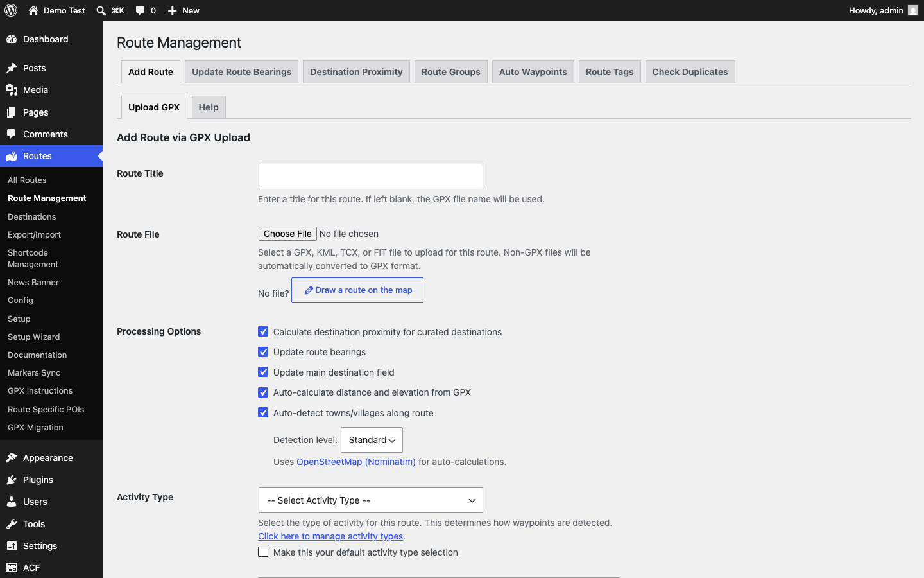The image size is (924, 578).
Task: Open the Detection level dropdown
Action: 372,440
